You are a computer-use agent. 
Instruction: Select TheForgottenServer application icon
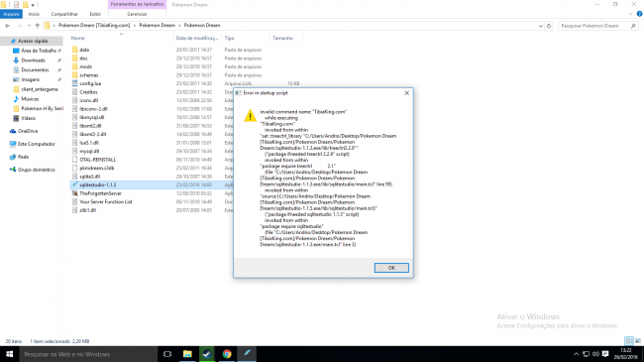pos(74,193)
